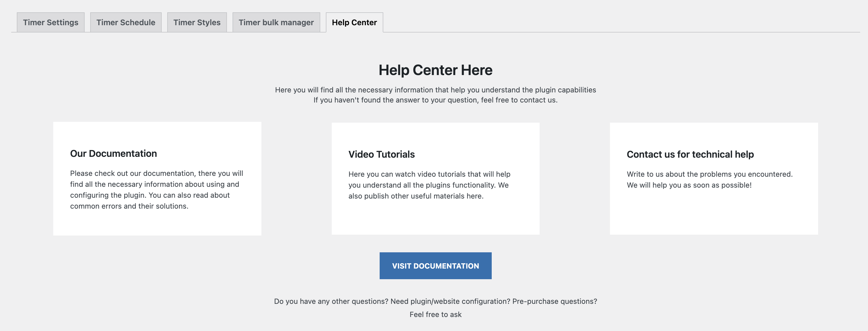Click the 'Please check out our documentation' paragraph
Viewport: 868px width, 331px height.
click(157, 190)
